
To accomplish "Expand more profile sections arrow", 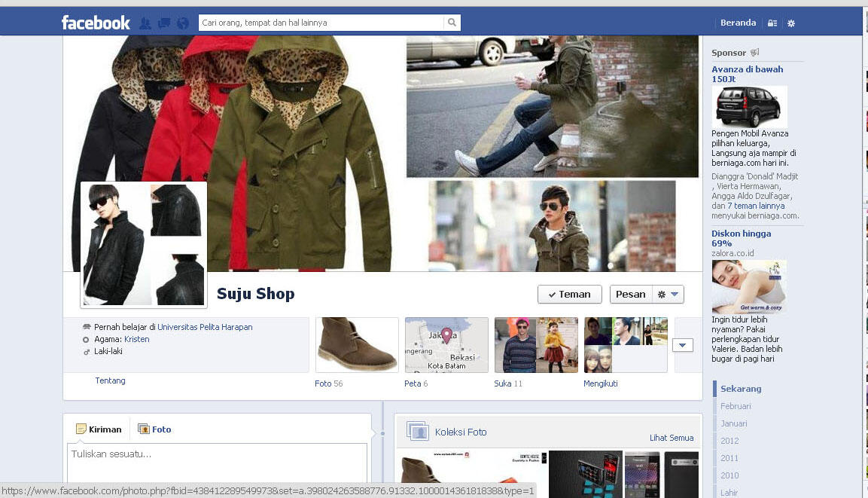I will pyautogui.click(x=683, y=345).
